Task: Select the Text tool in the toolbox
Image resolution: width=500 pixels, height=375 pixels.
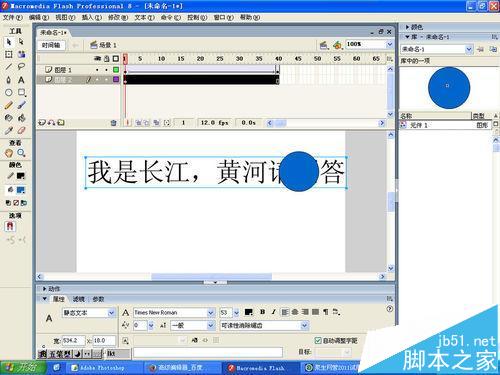Action: click(x=21, y=80)
